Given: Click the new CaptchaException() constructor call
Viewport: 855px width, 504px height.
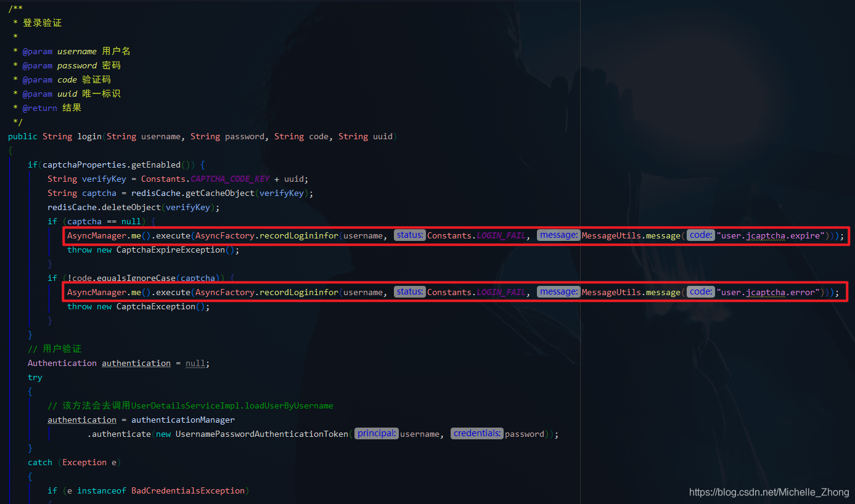Looking at the screenshot, I should tap(153, 306).
